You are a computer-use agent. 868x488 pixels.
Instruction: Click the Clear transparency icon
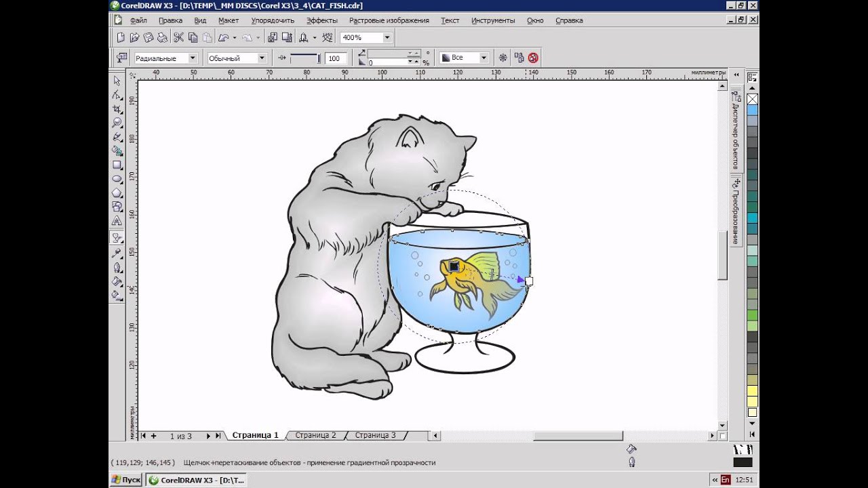click(x=533, y=58)
